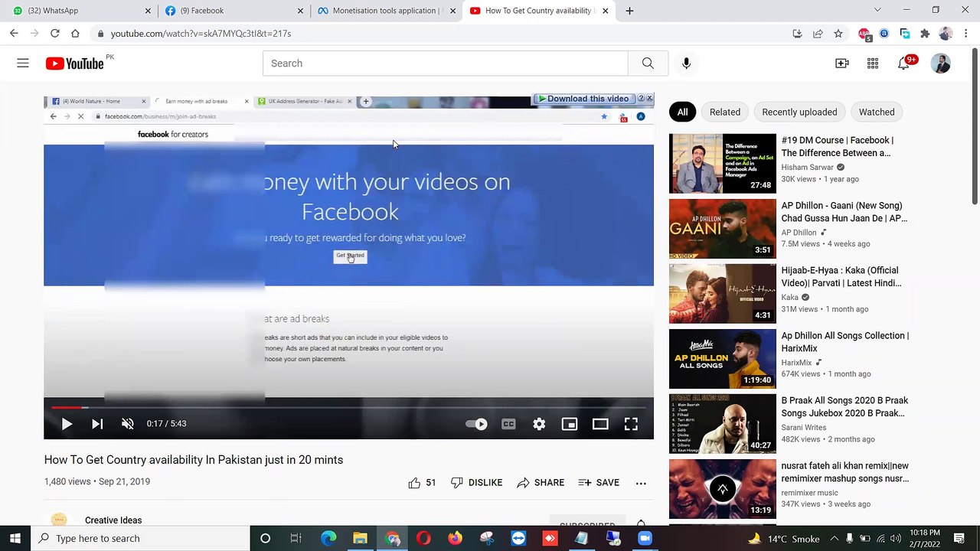Toggle subtitles closed captions

click(508, 424)
